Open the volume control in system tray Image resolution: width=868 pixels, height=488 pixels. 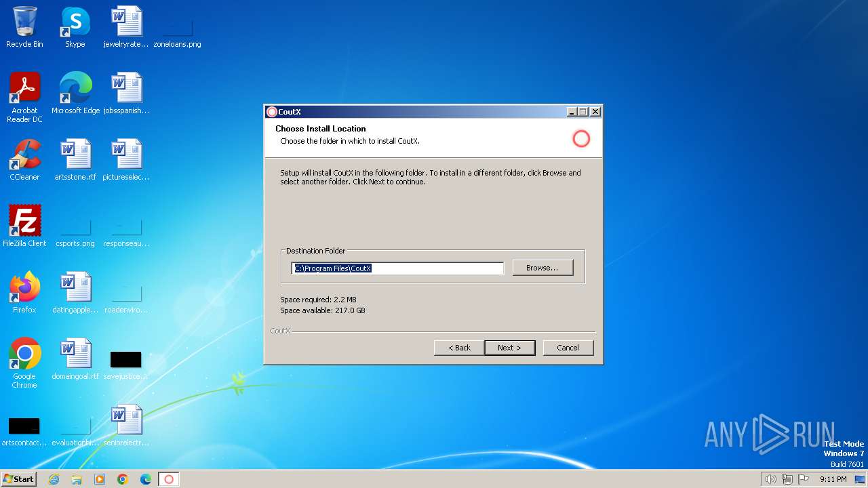click(770, 479)
